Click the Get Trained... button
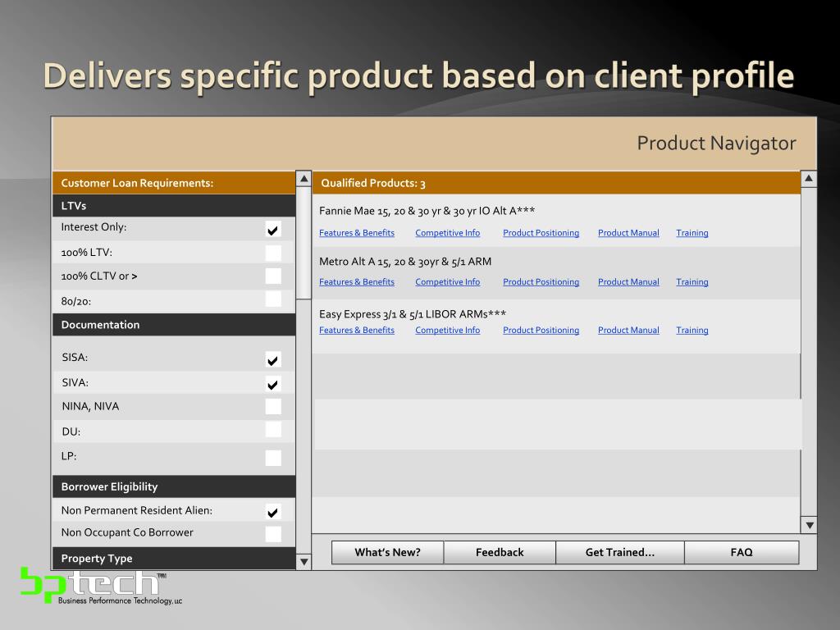 tap(620, 552)
